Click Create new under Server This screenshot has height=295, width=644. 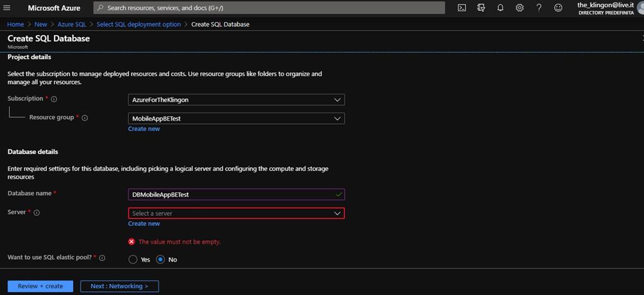[144, 223]
